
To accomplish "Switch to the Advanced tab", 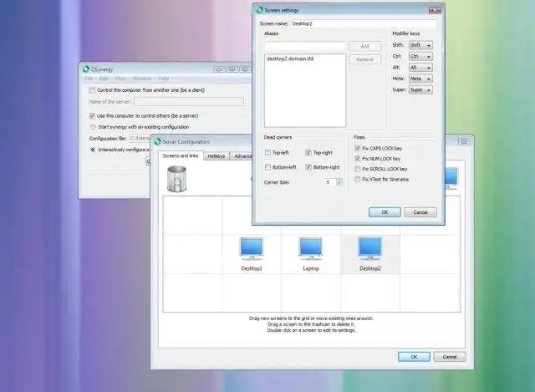I will [x=242, y=156].
